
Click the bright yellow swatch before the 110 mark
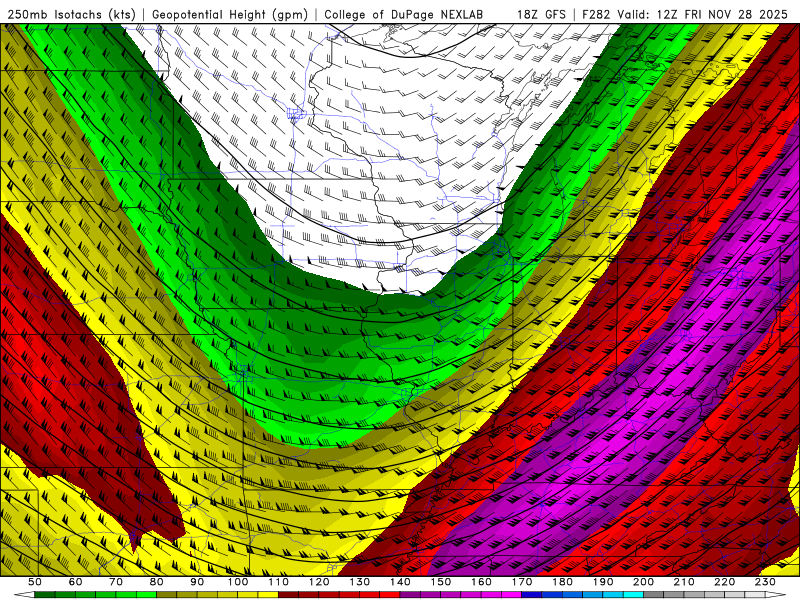[268, 595]
